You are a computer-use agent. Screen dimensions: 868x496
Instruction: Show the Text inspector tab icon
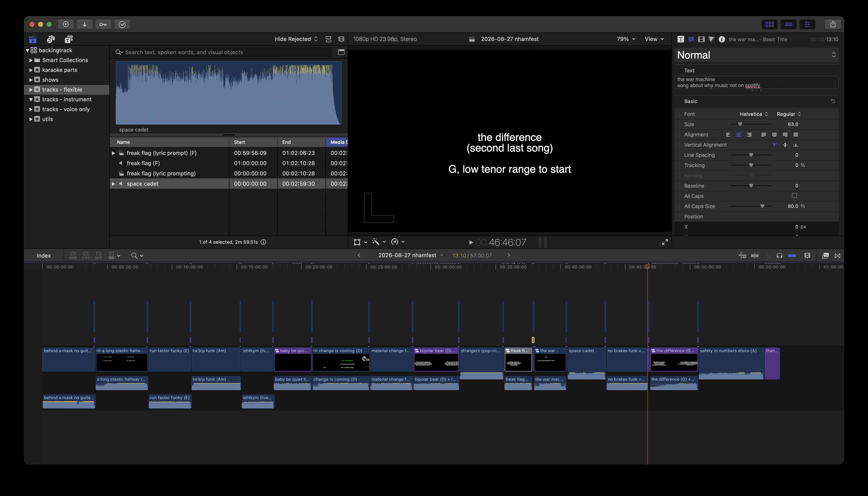pyautogui.click(x=691, y=39)
